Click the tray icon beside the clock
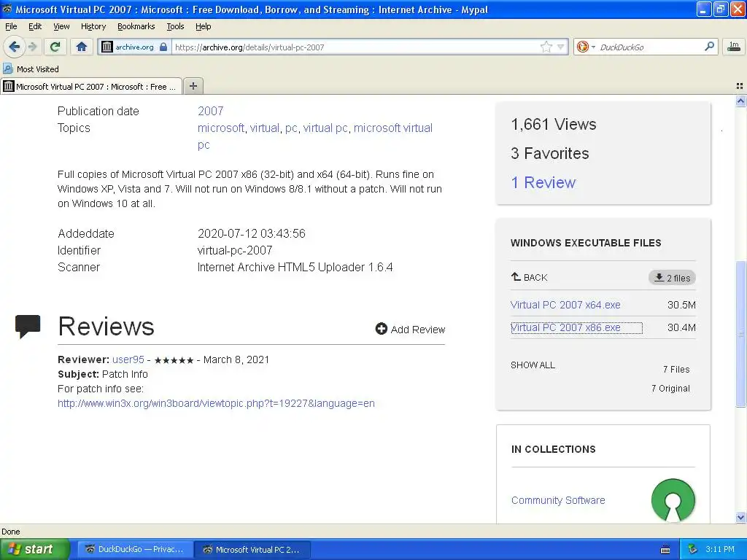 (692, 549)
